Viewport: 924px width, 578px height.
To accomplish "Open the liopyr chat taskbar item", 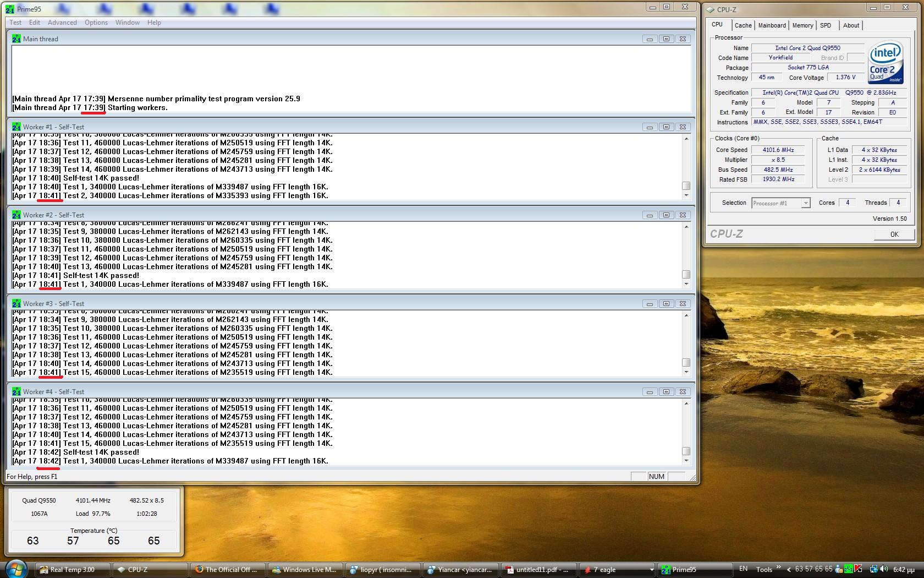I will 382,570.
